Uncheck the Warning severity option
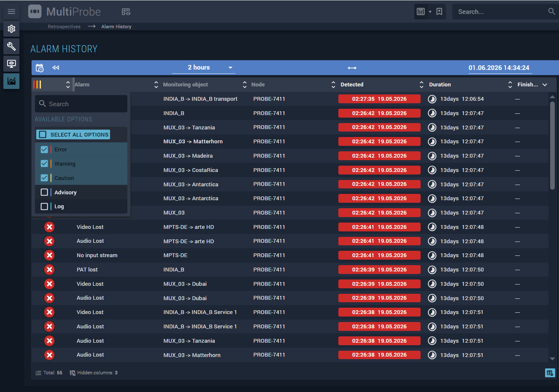 click(x=44, y=164)
